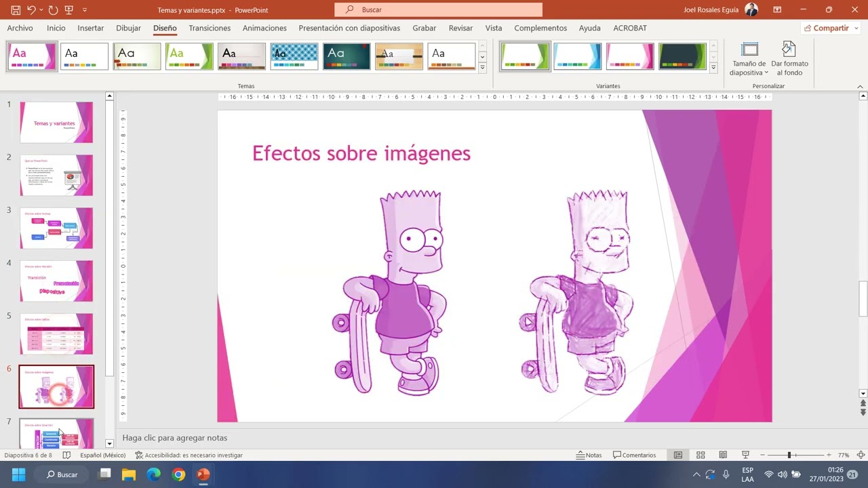Viewport: 868px width, 488px height.
Task: Fit slide to current window icon
Action: [x=861, y=455]
